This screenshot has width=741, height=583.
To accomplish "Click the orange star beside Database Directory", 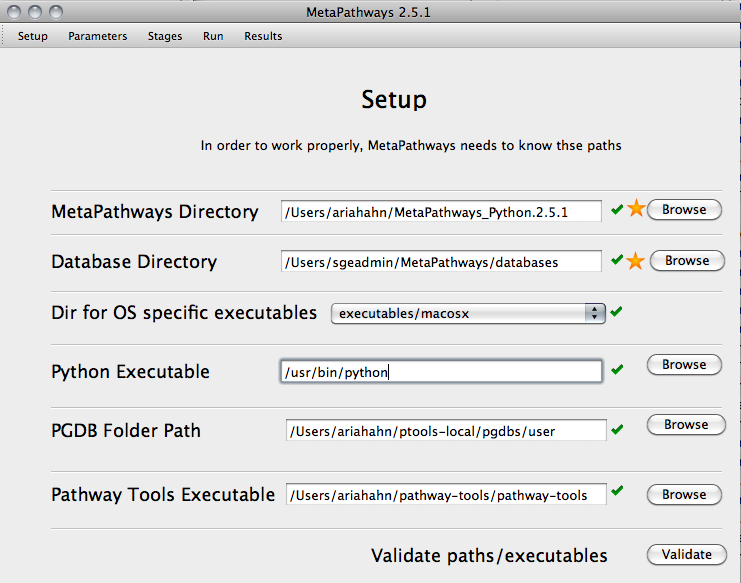I will 636,260.
